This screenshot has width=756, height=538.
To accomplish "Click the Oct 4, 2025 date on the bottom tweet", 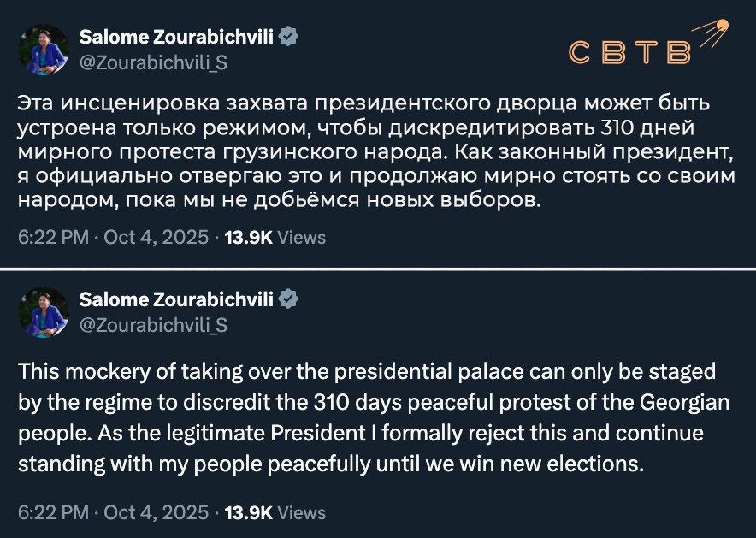I will point(156,512).
